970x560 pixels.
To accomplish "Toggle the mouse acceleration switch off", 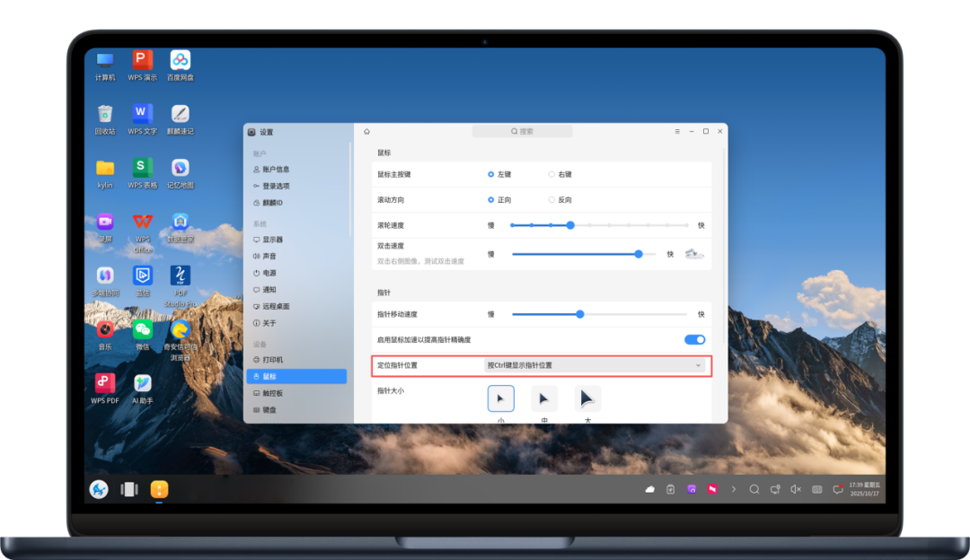I will [x=694, y=340].
